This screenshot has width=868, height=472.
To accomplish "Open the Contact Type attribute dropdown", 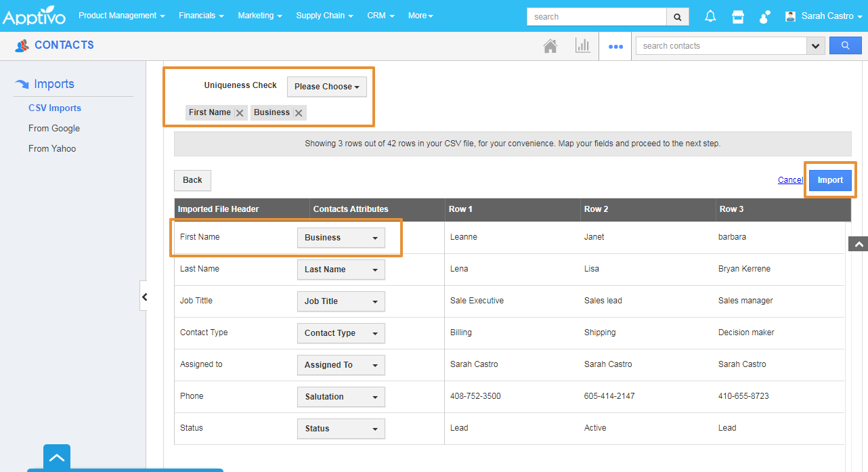I will click(341, 333).
